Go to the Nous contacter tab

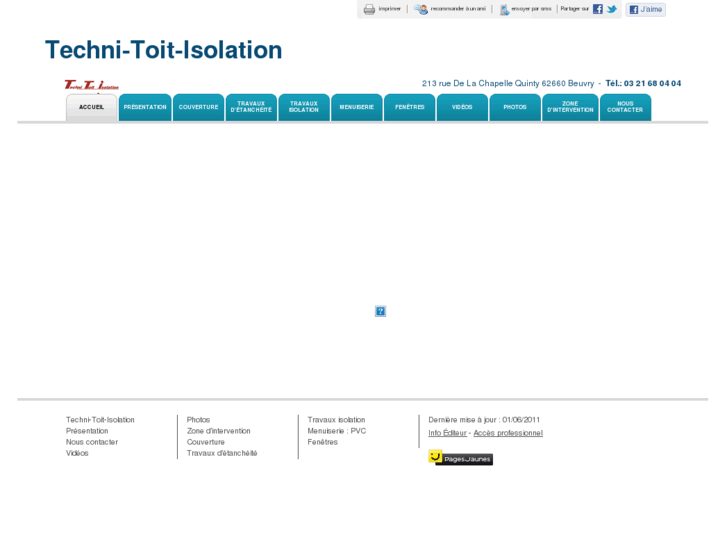click(x=625, y=108)
